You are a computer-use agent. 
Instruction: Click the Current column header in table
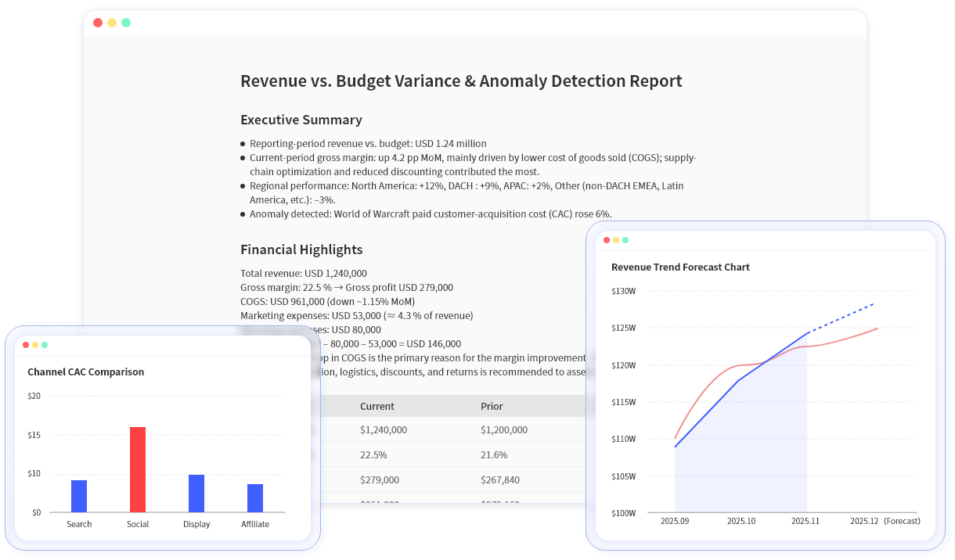click(377, 406)
